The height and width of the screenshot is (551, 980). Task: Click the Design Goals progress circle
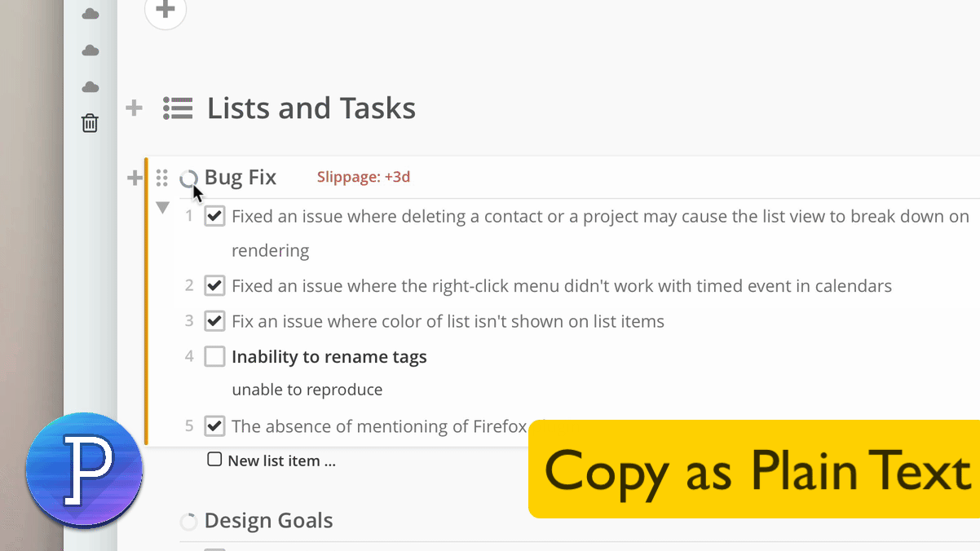coord(188,522)
